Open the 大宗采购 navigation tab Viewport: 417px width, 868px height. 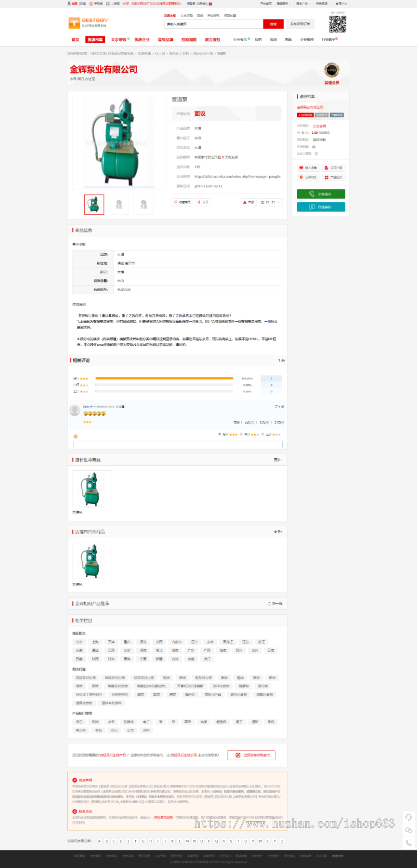coord(119,40)
